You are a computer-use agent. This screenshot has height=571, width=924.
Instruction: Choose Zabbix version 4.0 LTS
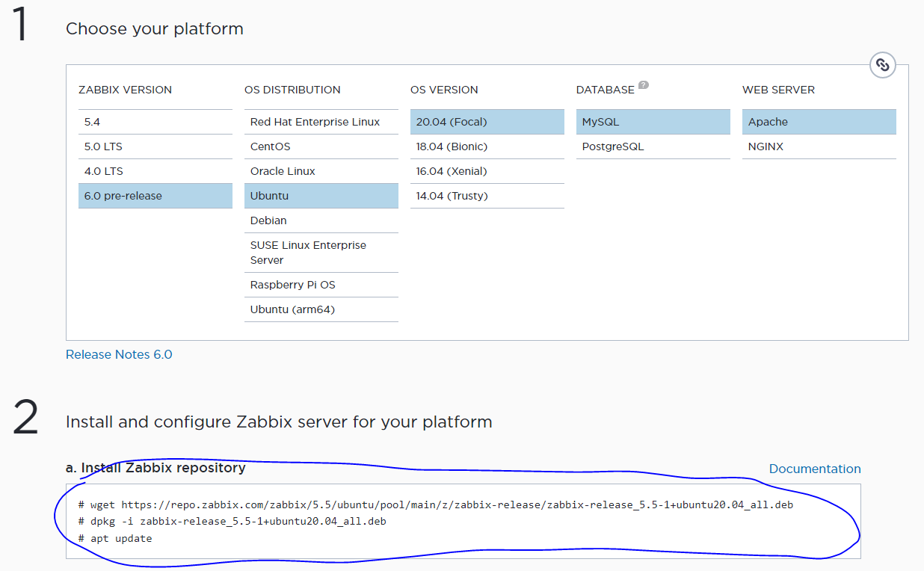pos(155,171)
